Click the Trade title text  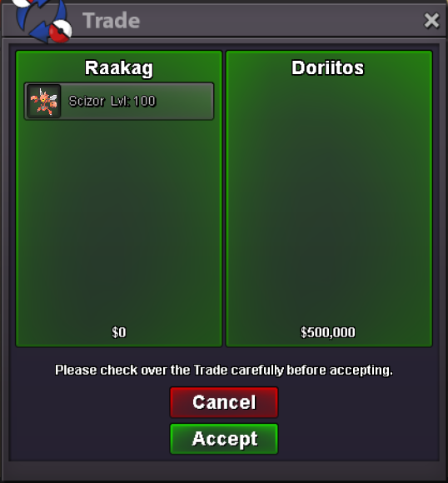click(x=112, y=21)
